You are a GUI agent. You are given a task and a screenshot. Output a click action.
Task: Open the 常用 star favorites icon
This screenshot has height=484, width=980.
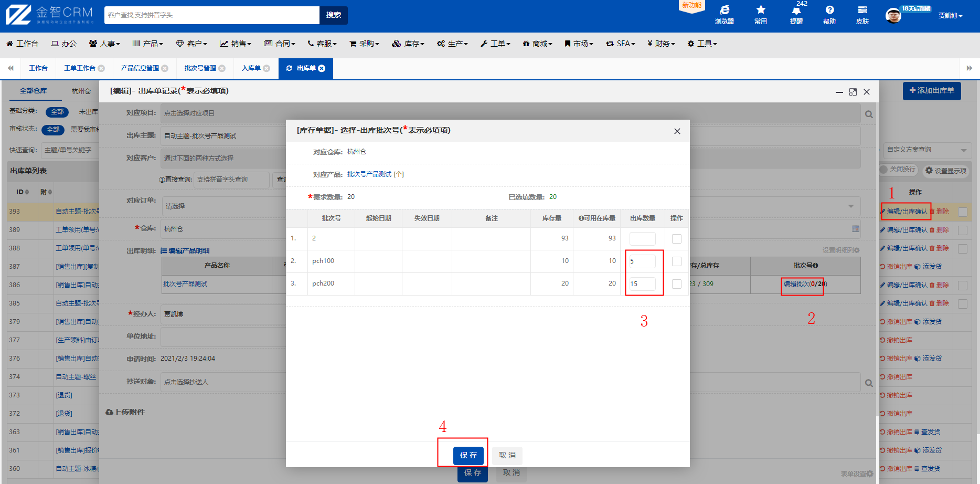point(761,15)
